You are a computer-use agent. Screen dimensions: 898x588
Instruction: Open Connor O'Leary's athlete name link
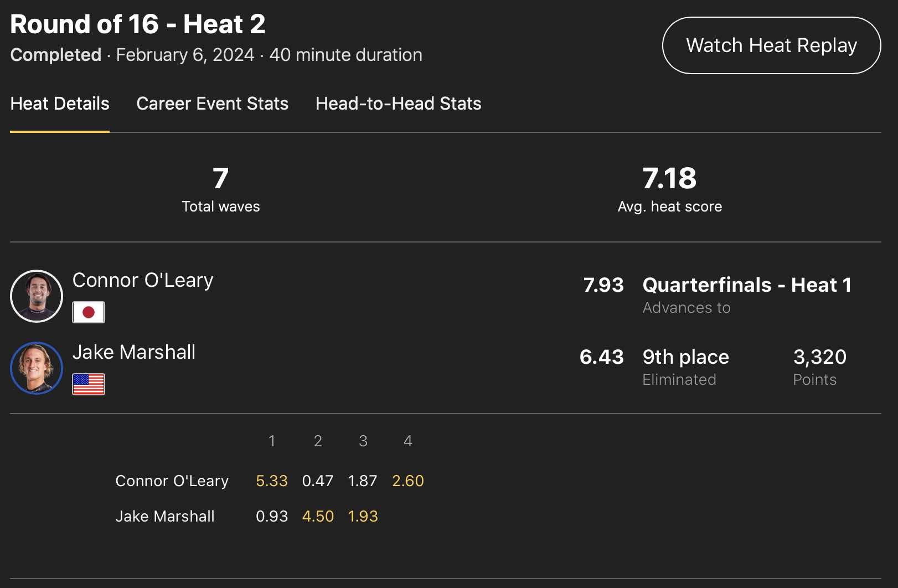[143, 280]
